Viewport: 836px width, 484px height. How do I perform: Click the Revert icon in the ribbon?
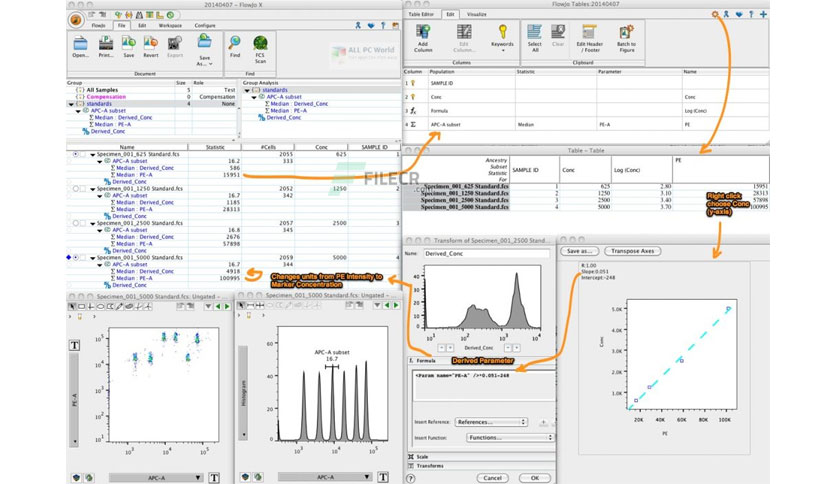coord(151,44)
